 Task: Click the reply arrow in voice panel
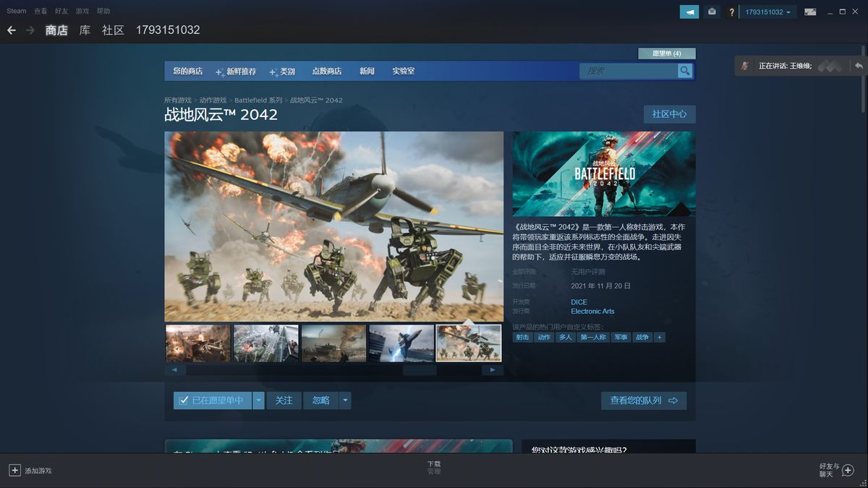[x=858, y=66]
